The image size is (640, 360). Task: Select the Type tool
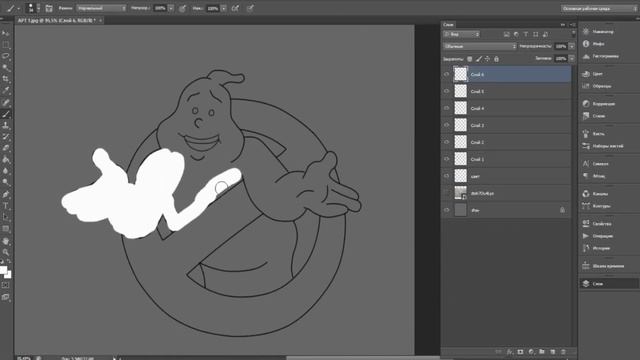[x=6, y=206]
